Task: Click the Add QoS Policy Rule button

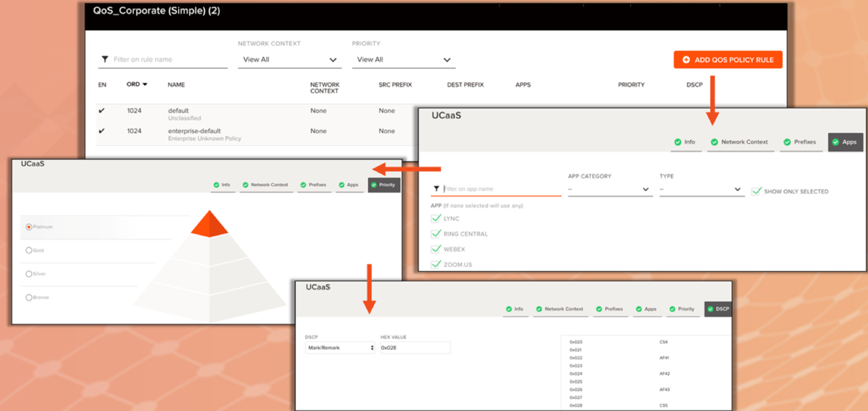Action: (x=728, y=60)
